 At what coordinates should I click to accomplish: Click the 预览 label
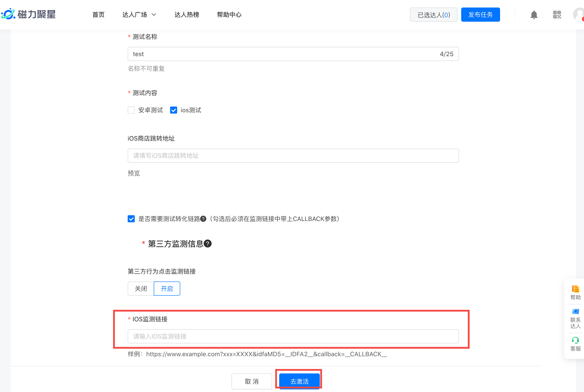134,173
